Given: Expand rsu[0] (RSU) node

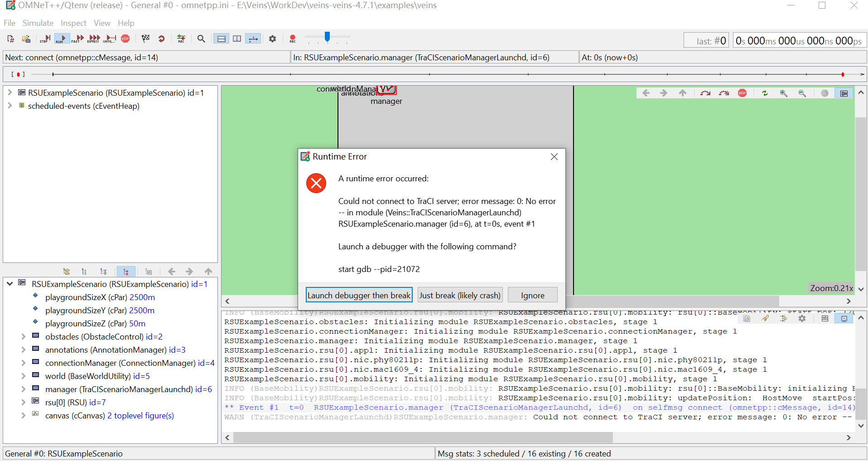Looking at the screenshot, I should pos(23,402).
